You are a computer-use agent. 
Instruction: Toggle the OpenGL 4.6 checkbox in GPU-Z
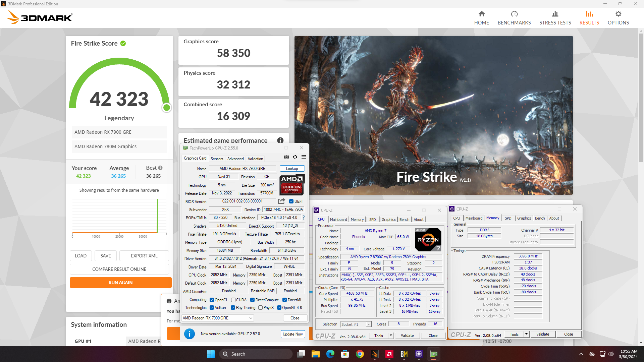click(279, 308)
